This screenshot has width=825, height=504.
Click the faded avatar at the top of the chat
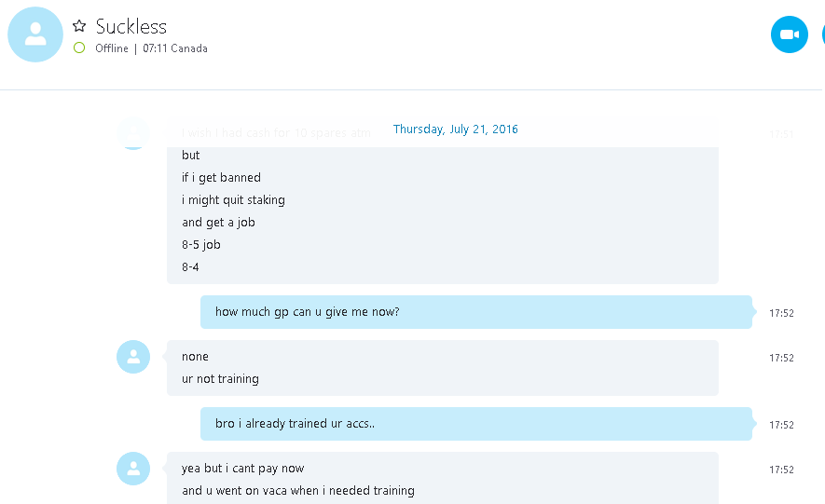tap(133, 133)
